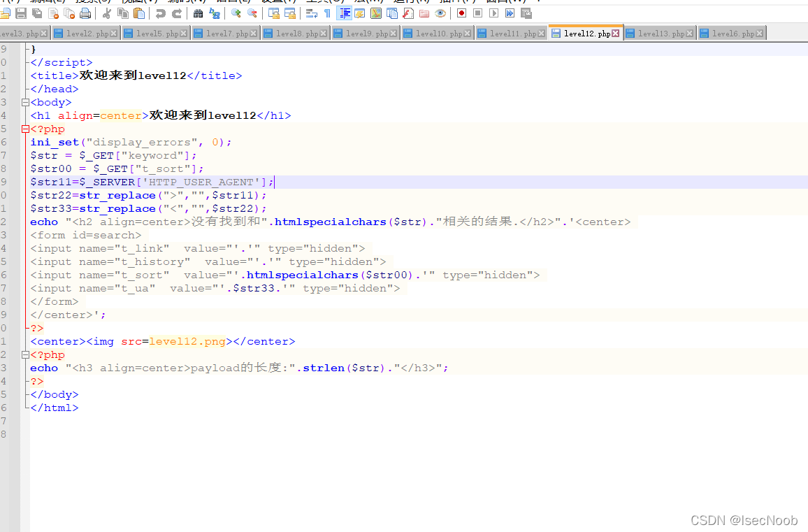Click the strlen($str) echo line
Image resolution: width=808 pixels, height=532 pixels.
click(x=239, y=368)
